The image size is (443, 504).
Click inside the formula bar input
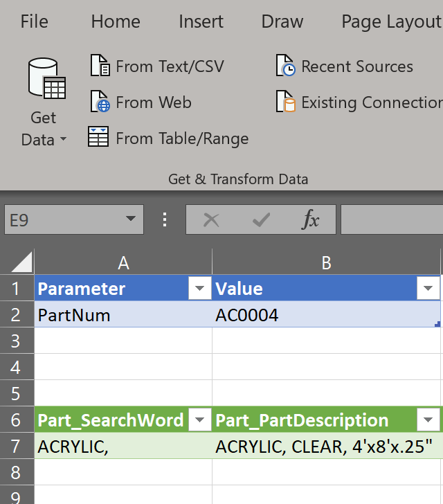pos(392,220)
